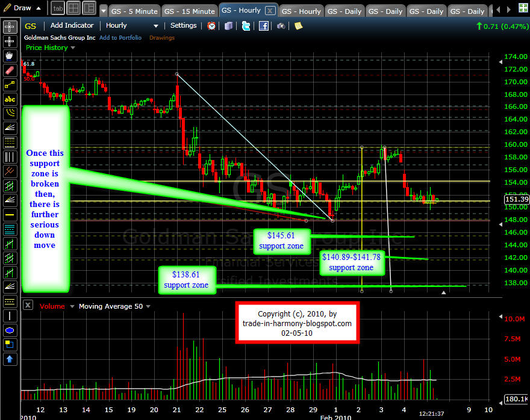
Task: Select the active GS - Hourly tab
Action: 241,10
